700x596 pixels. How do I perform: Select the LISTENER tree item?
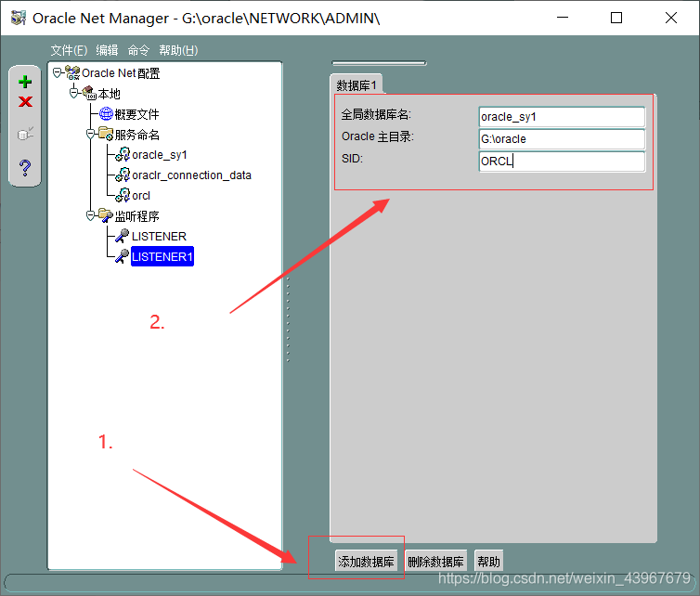click(159, 236)
